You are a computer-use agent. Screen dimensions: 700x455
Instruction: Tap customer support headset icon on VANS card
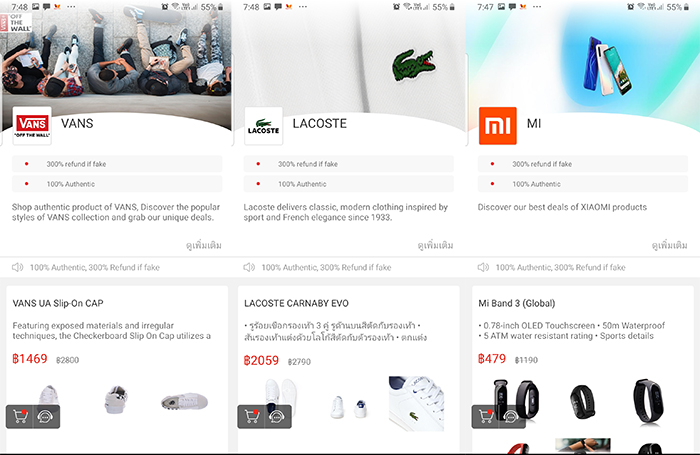click(45, 417)
